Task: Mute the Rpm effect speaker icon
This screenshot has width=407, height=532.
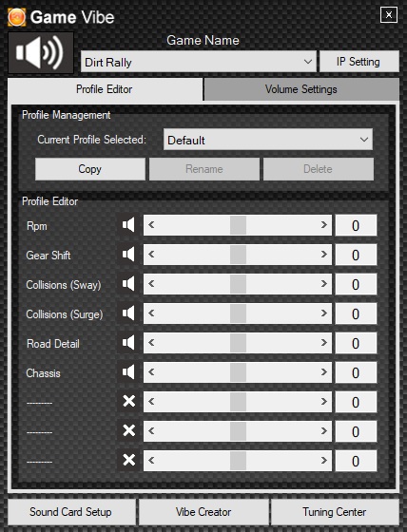Action: pos(128,225)
